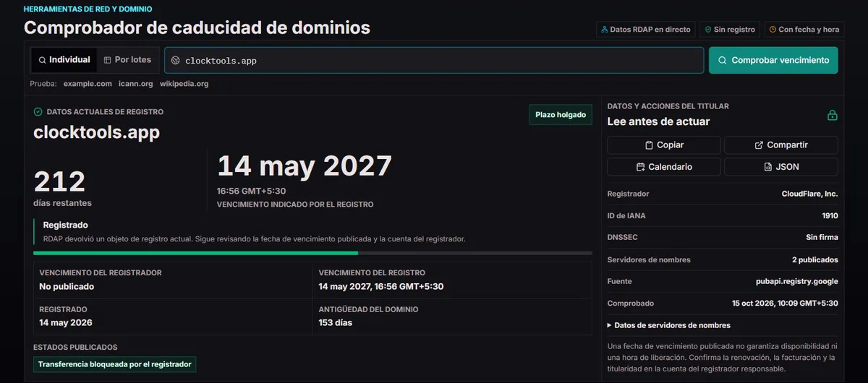Click the 14 may 2027, 16:56 GMT+5:30 registry expiry cell
Screen dimensions: 868x383
(x=453, y=280)
